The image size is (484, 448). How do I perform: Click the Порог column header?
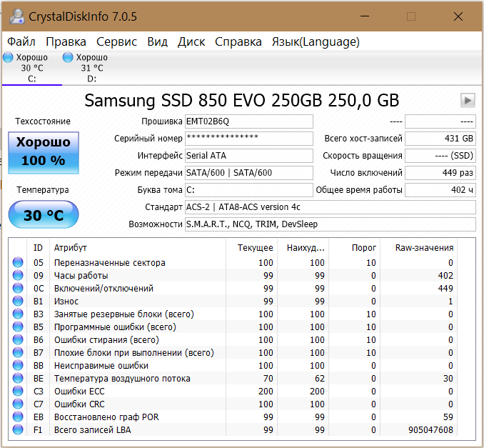coord(354,248)
